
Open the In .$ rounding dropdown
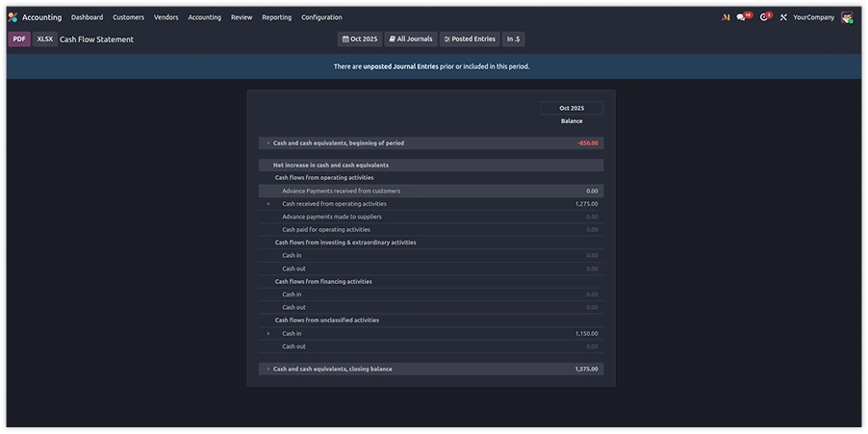[514, 39]
